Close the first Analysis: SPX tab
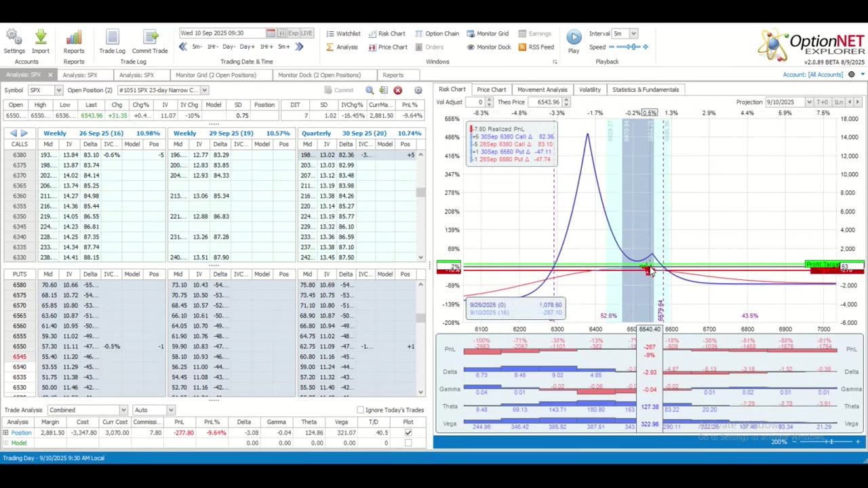The width and height of the screenshot is (868, 488). coord(50,75)
